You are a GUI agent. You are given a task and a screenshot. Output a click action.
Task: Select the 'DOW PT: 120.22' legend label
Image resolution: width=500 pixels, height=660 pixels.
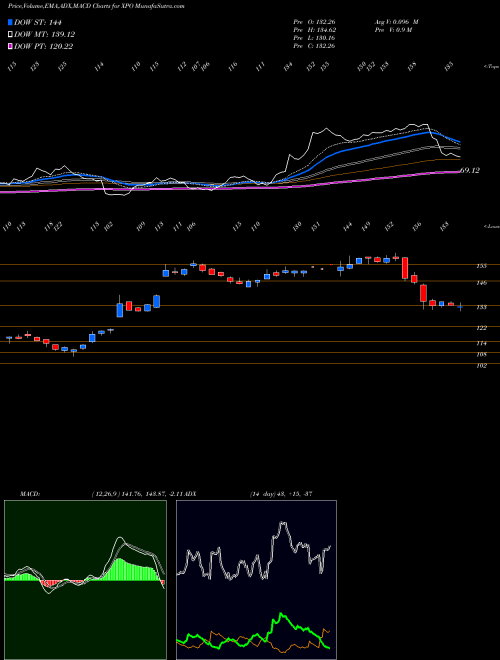tap(44, 46)
